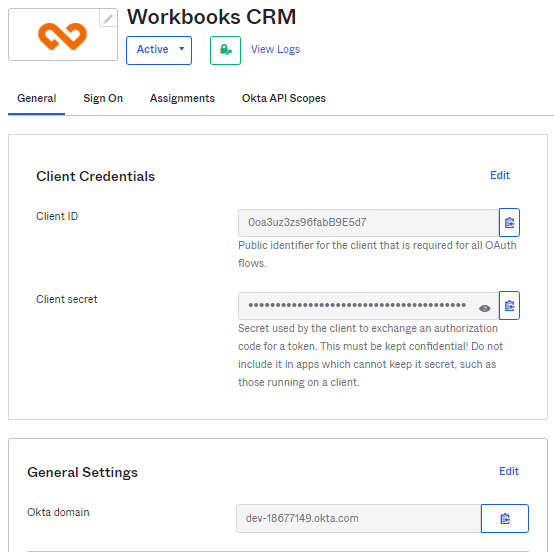The width and height of the screenshot is (554, 552).
Task: Click the Client ID text field
Action: [x=368, y=223]
